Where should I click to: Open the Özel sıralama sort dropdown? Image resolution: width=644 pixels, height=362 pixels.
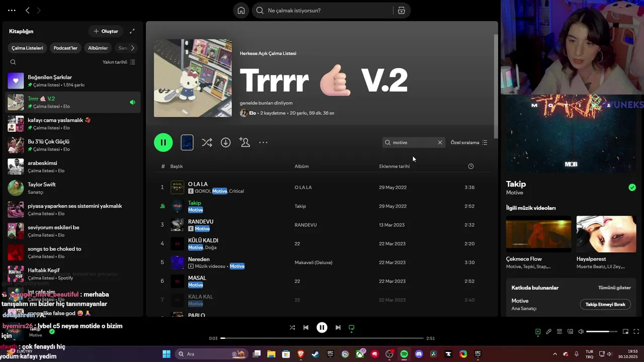pos(469,142)
